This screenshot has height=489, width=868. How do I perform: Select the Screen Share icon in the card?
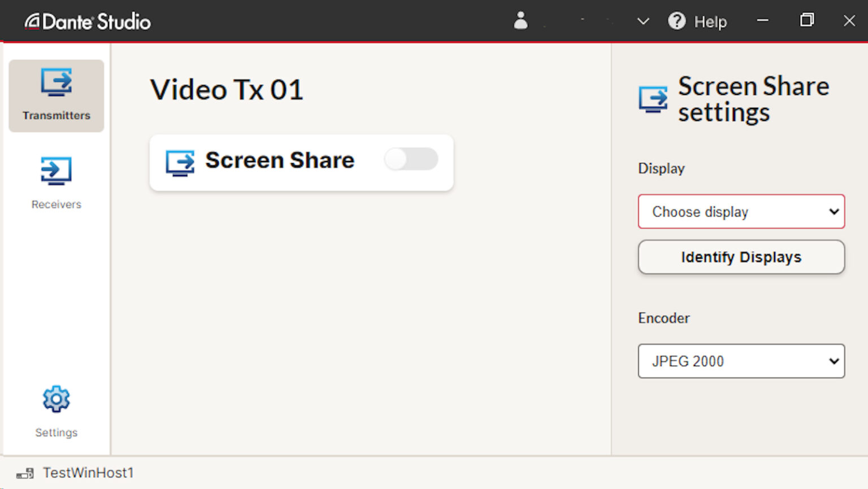[180, 163]
